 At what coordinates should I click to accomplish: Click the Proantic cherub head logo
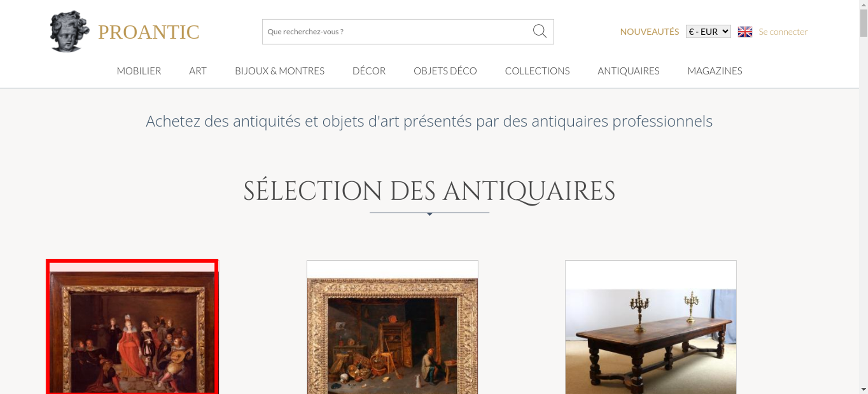click(x=69, y=31)
